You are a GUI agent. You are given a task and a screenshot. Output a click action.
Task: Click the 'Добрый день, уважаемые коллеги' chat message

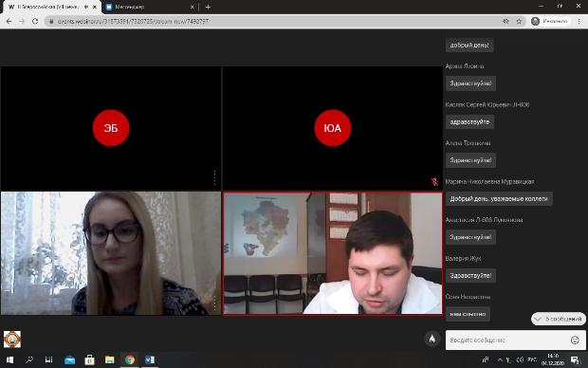pyautogui.click(x=499, y=199)
